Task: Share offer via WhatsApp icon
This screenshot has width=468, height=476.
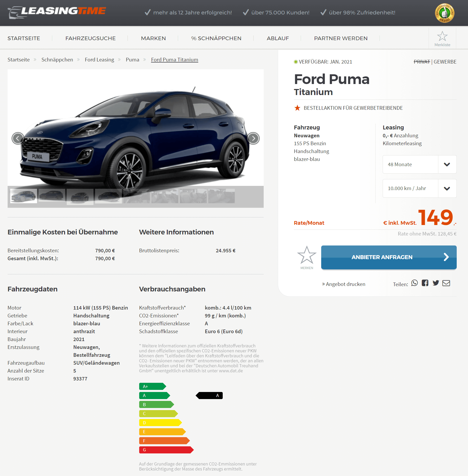Action: point(414,283)
